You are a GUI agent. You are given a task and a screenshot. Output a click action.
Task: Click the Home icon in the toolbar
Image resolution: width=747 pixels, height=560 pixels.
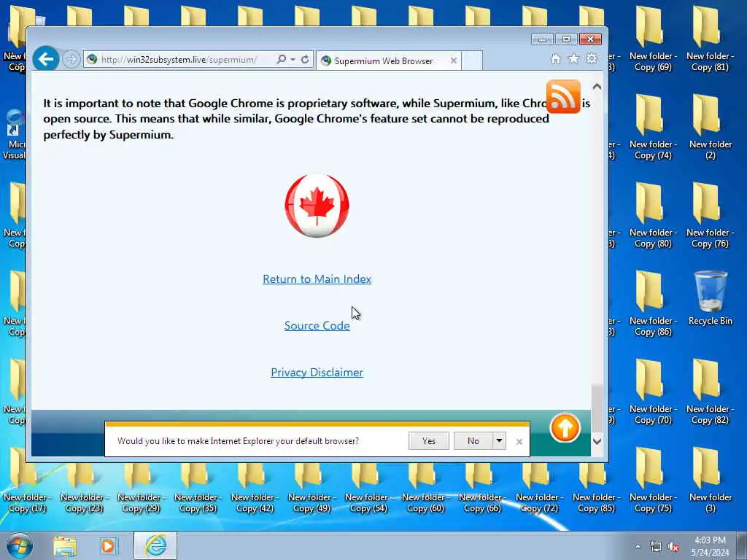555,58
